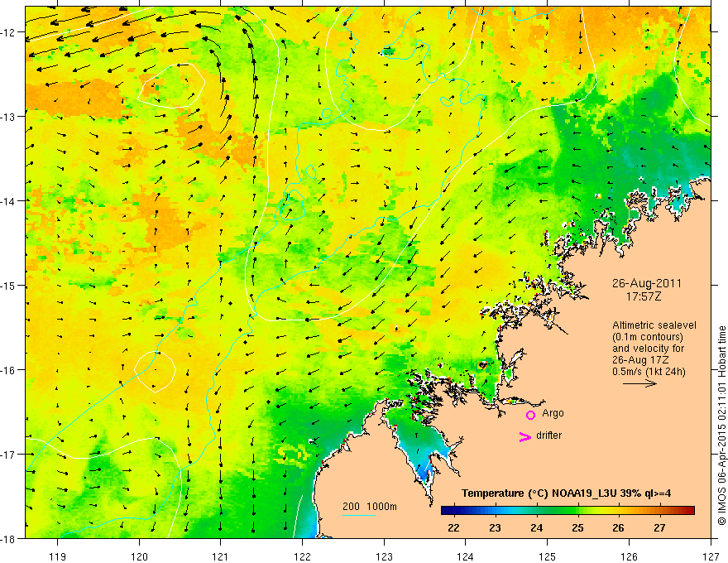
Task: Click the latitude axis label -18
Action: [x=8, y=538]
